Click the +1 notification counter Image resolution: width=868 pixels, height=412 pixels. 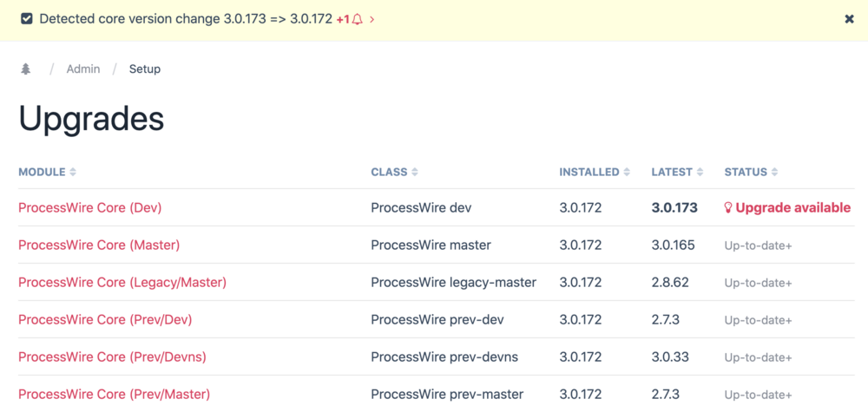pos(343,19)
